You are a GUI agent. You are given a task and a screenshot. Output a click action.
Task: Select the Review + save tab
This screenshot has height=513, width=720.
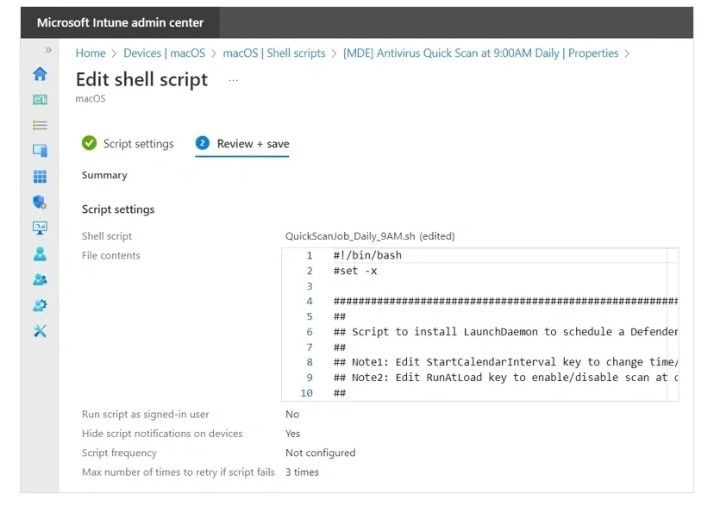242,144
